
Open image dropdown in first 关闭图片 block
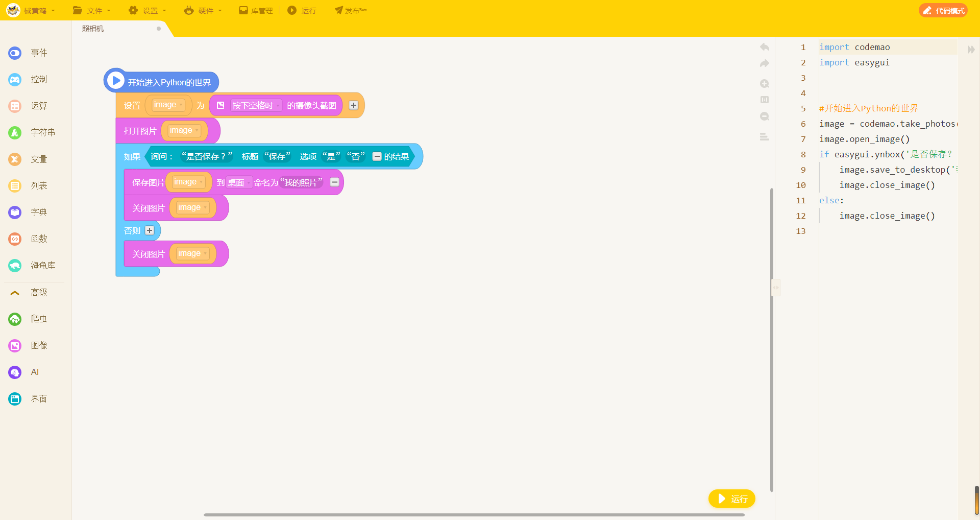click(x=192, y=207)
